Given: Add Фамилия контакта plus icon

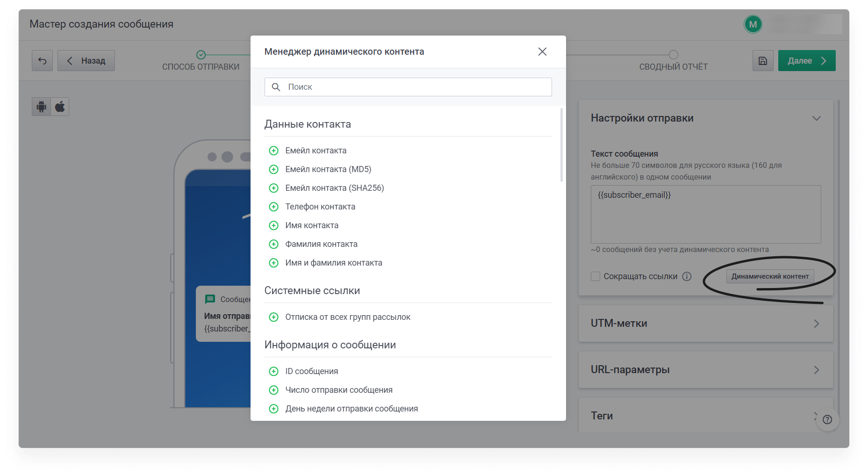Looking at the screenshot, I should pyautogui.click(x=274, y=244).
